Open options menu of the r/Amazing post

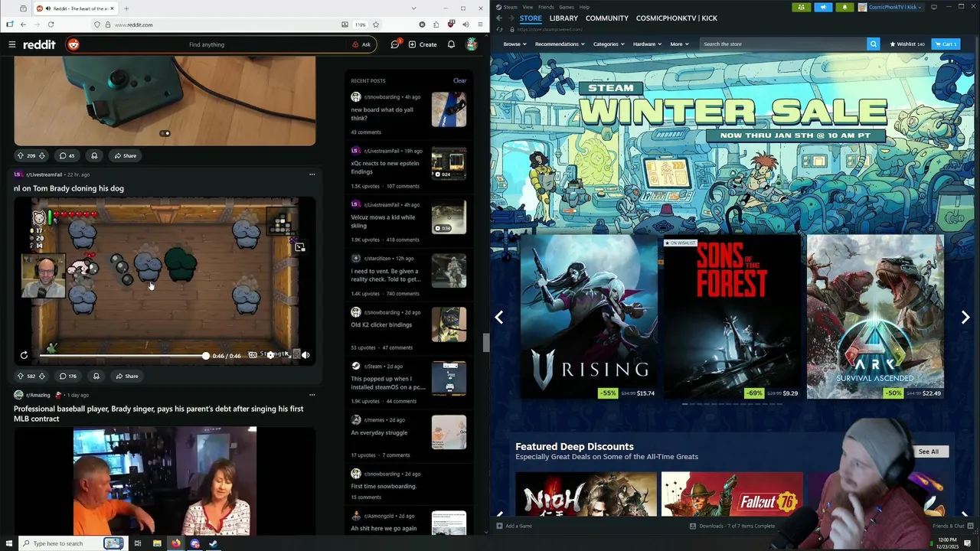tap(312, 395)
